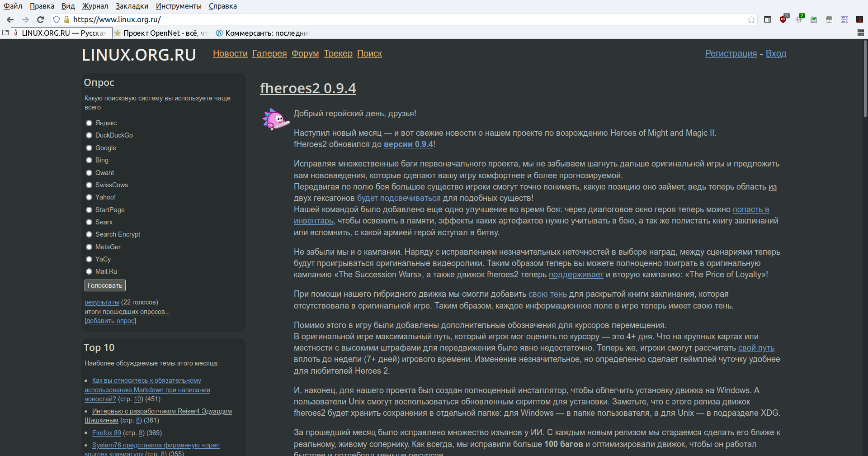Pick StartPage in the poll
This screenshot has width=868, height=456.
[x=89, y=210]
